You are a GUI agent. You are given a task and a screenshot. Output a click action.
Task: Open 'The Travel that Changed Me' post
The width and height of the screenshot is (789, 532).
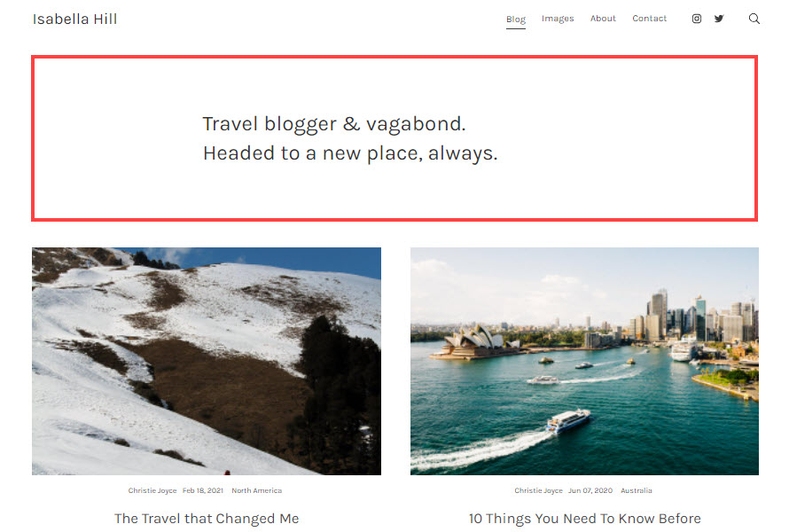coord(207,519)
